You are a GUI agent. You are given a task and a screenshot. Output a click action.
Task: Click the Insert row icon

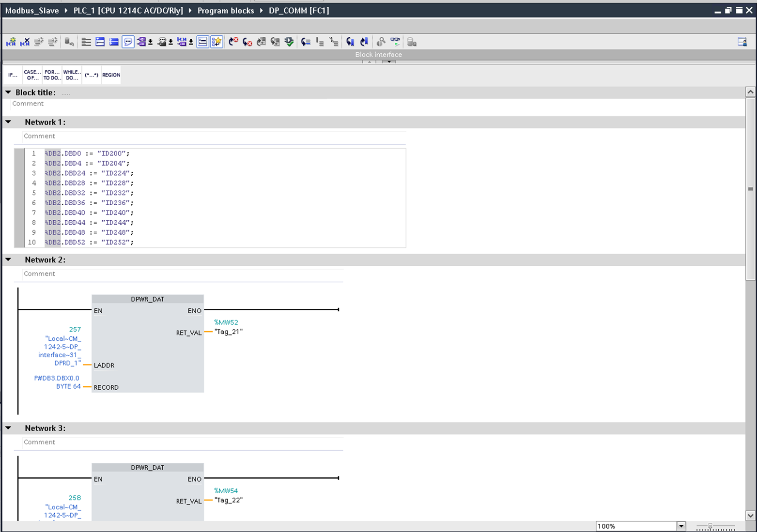tap(39, 42)
